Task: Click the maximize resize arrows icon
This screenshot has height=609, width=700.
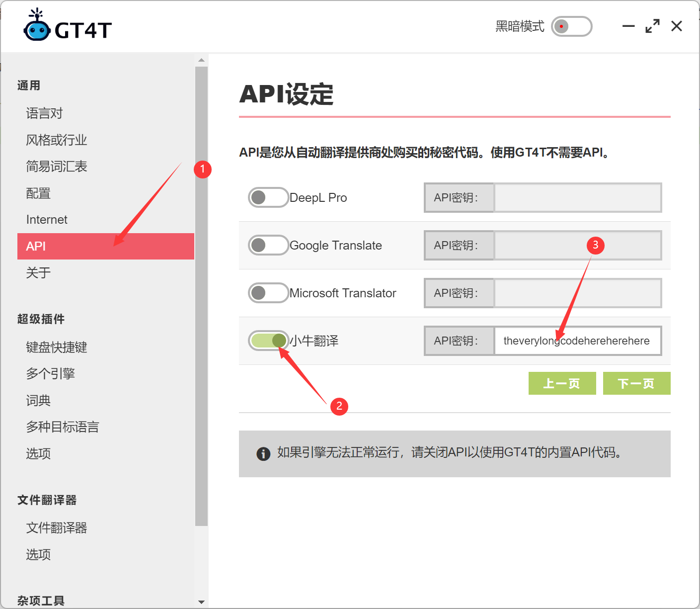Action: click(652, 26)
